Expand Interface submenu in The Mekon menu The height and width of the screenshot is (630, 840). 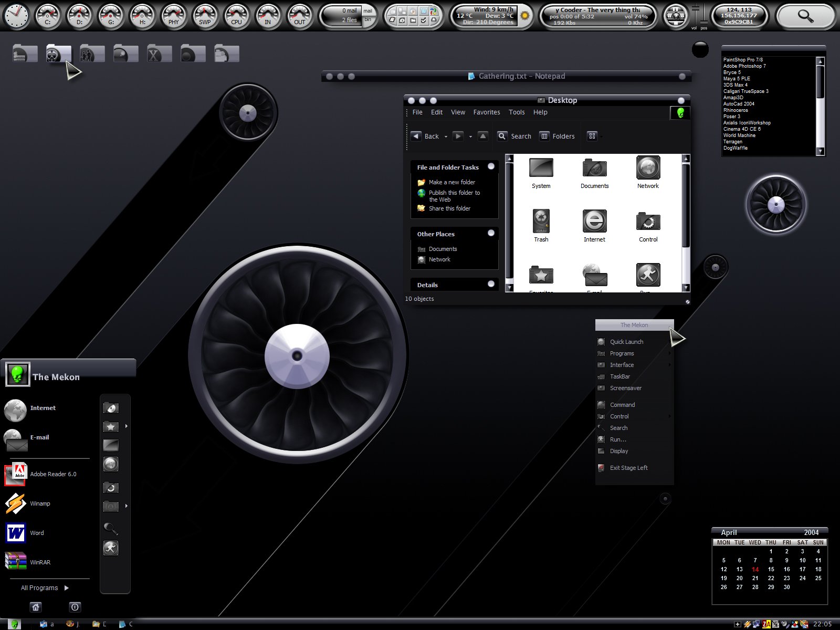[x=634, y=365]
